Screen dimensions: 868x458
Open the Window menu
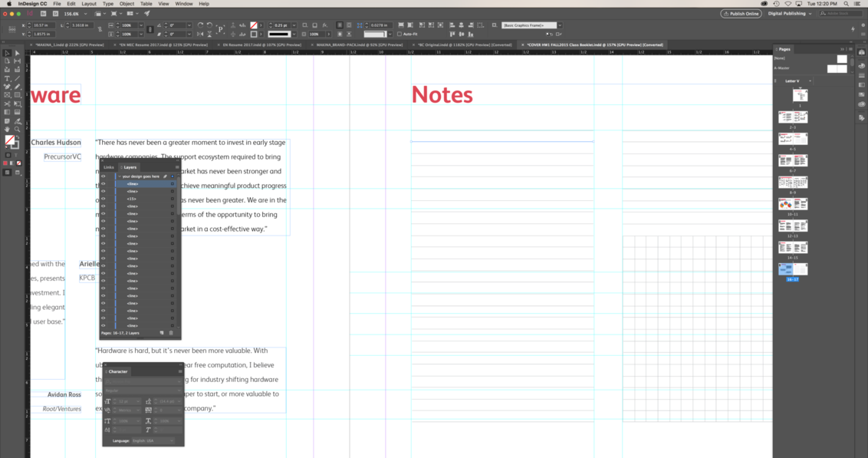(x=184, y=4)
